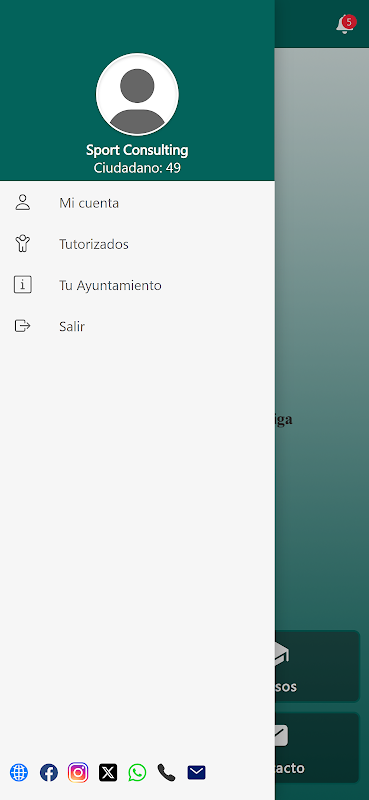Select Salir to log out
Screen dimensions: 369x800
137,326
